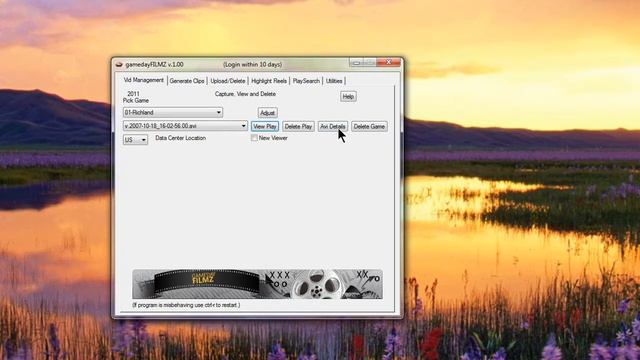The width and height of the screenshot is (640, 360).
Task: Minimize the gamedayFILMZ window
Action: [356, 62]
